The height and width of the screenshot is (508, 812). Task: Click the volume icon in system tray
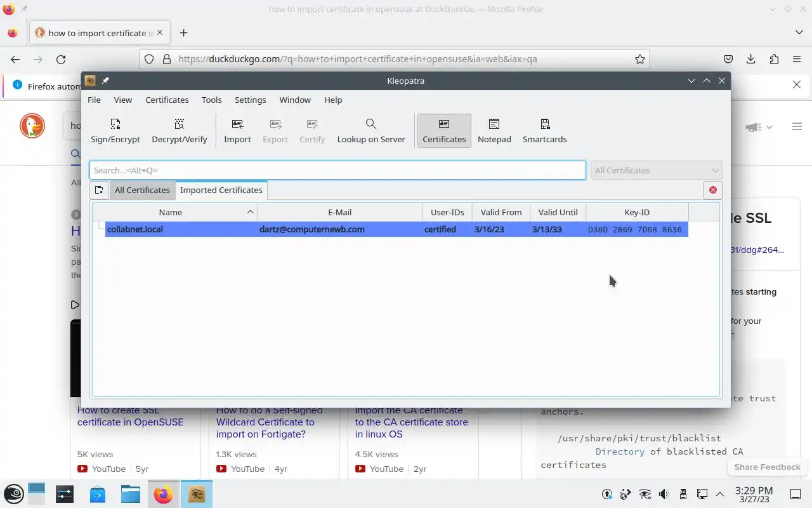click(664, 494)
